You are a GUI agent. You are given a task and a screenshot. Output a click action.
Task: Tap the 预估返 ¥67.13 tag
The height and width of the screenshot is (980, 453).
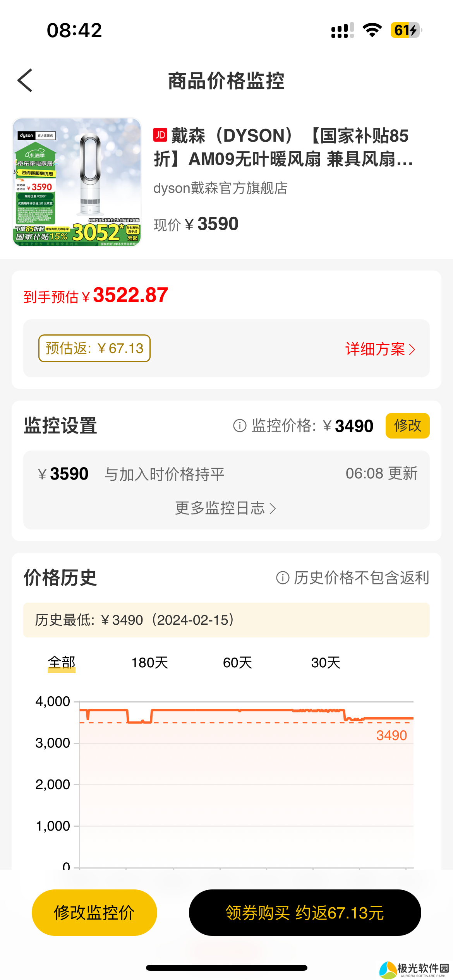[94, 348]
